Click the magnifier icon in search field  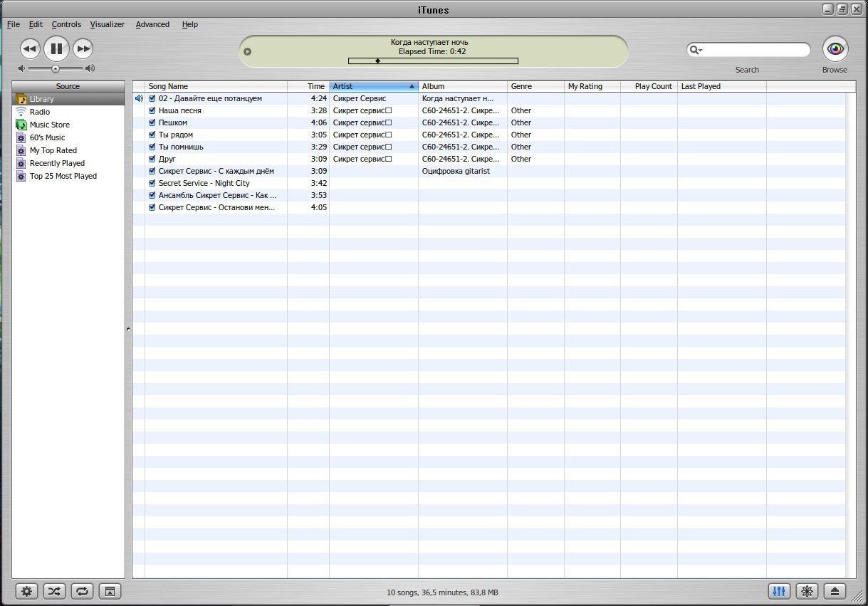click(x=695, y=50)
